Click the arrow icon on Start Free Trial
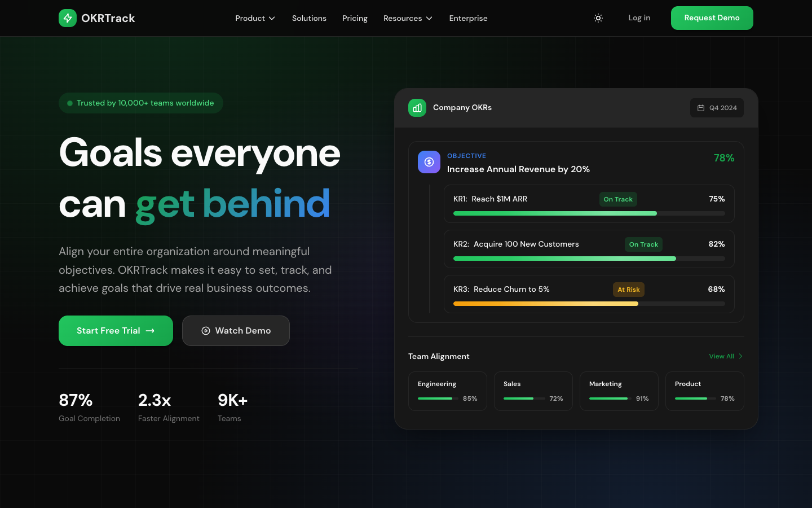Screen dimensions: 812x508 [150, 331]
